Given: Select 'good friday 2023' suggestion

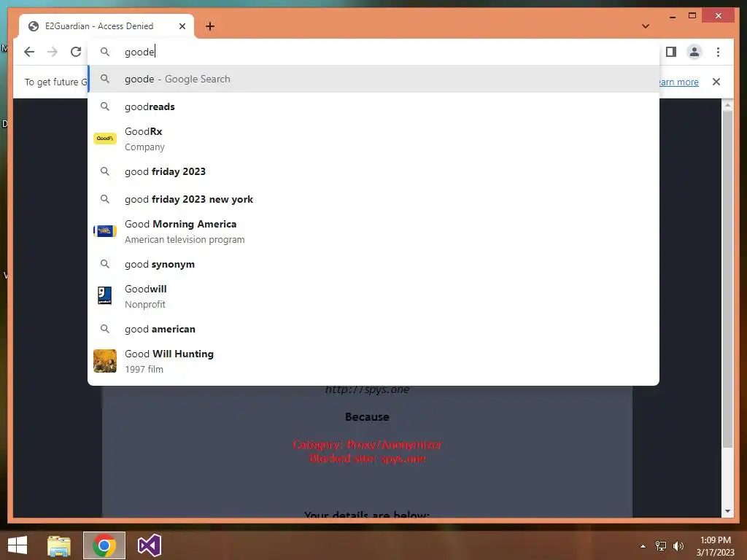Looking at the screenshot, I should (x=373, y=171).
